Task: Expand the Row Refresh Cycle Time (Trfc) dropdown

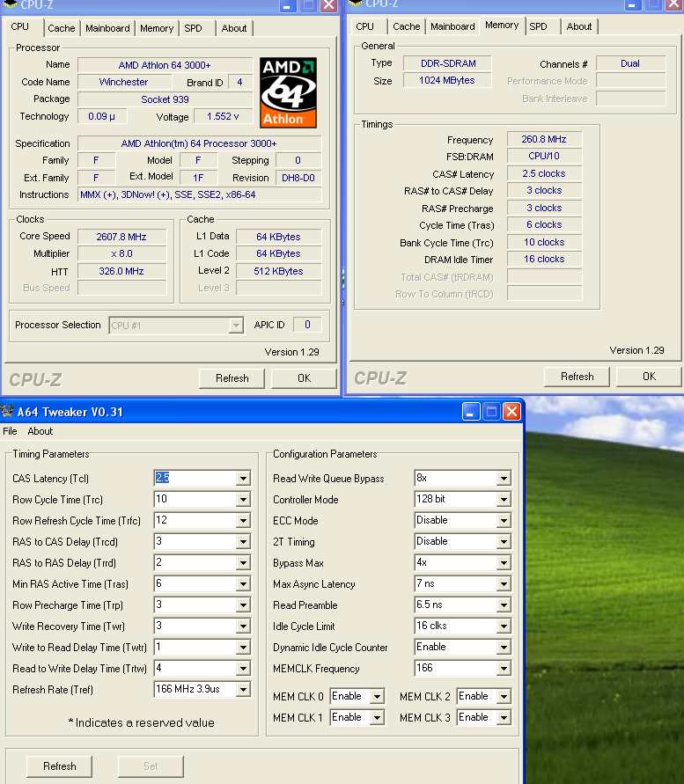Action: click(243, 521)
